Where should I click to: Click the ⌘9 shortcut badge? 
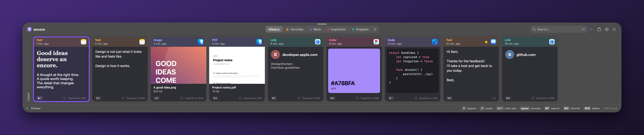(508, 98)
